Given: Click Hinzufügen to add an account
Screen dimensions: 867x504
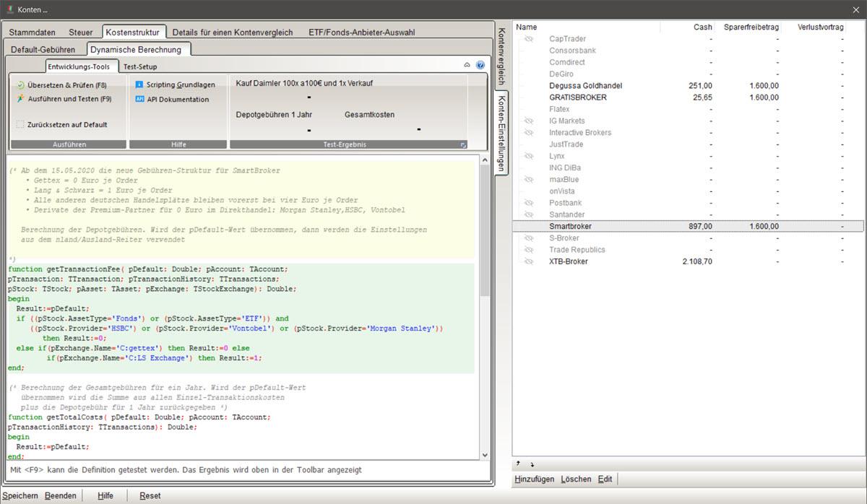Looking at the screenshot, I should point(535,479).
